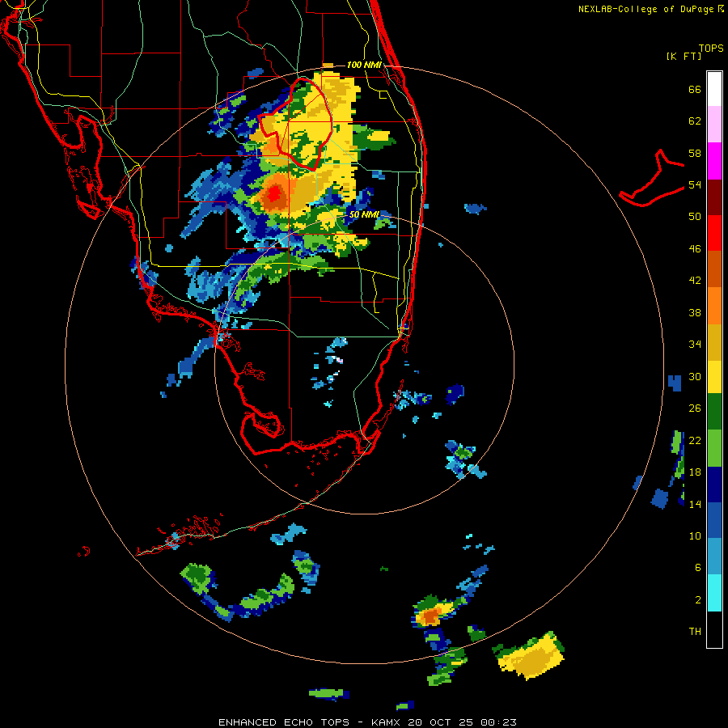Image resolution: width=728 pixels, height=728 pixels.
Task: Click the 00:23 timestamp in the caption
Action: [498, 722]
